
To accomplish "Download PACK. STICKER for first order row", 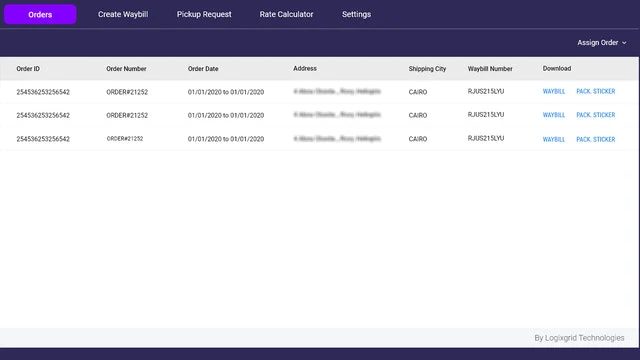I will [x=596, y=91].
